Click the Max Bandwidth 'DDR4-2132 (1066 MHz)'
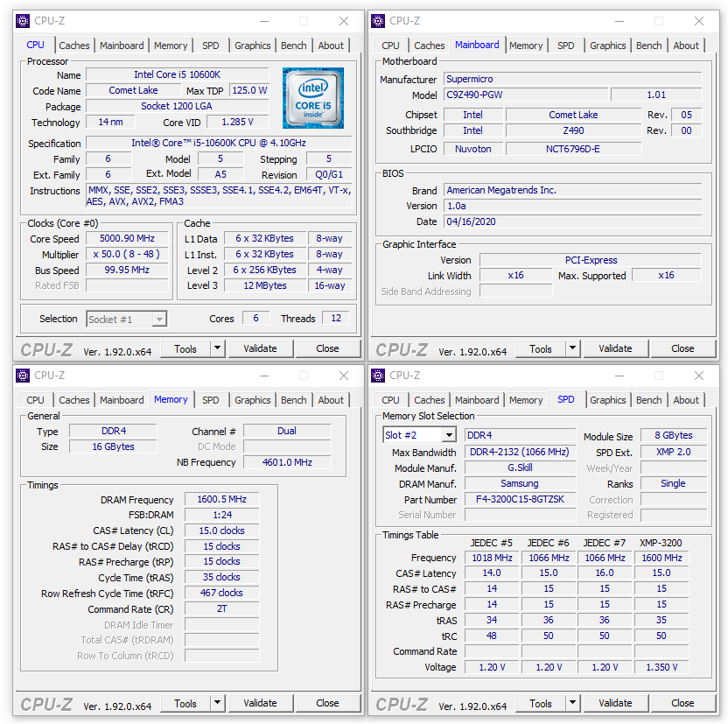The image size is (728, 724). click(520, 453)
